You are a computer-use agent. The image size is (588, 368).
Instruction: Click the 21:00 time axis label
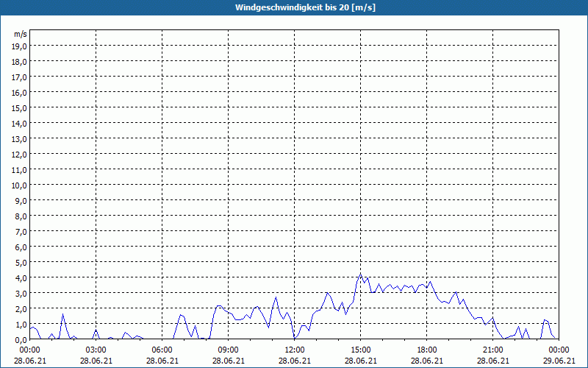point(492,350)
